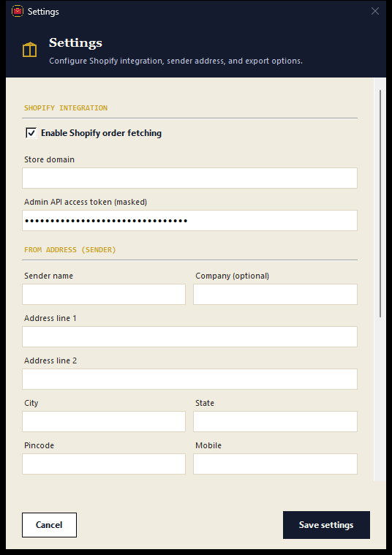This screenshot has width=392, height=555.
Task: Click the vertical scrollbar thumb
Action: point(380,203)
